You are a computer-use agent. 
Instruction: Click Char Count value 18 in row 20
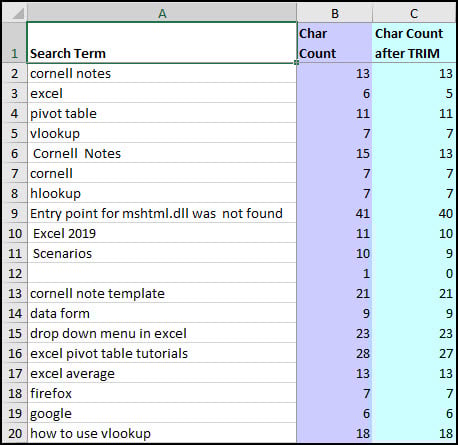[x=334, y=433]
